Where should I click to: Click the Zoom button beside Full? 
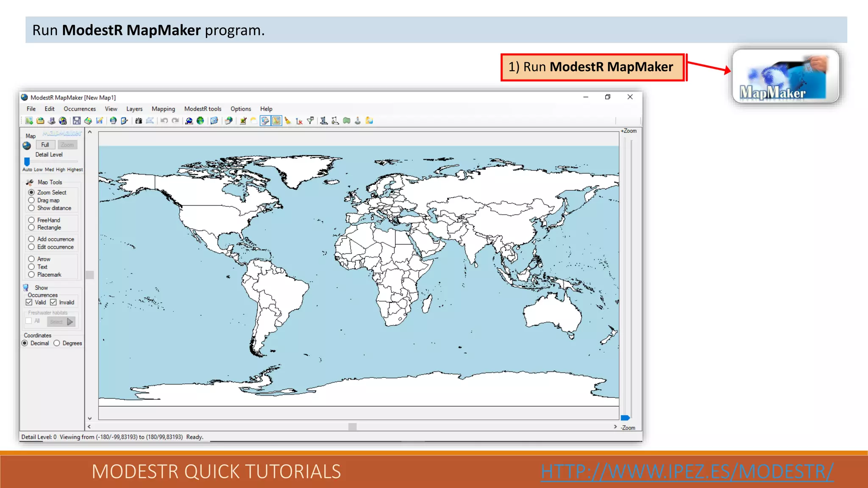(x=67, y=145)
